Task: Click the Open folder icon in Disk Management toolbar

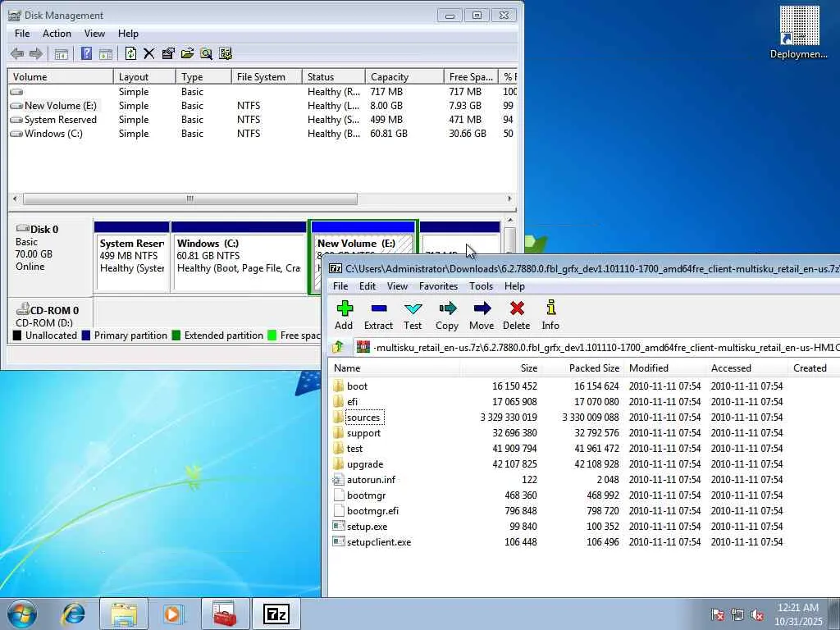Action: tap(187, 53)
